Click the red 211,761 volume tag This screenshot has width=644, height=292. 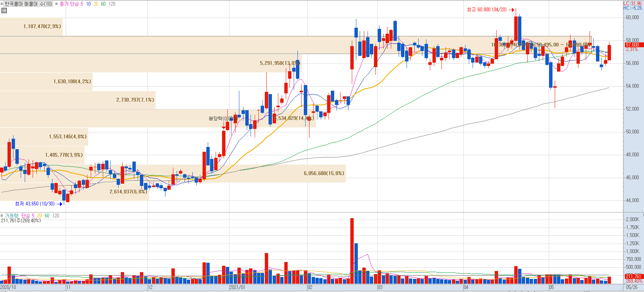(x=634, y=277)
